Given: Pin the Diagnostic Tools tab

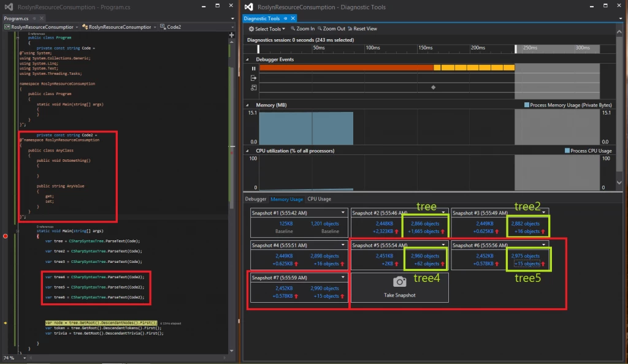Looking at the screenshot, I should pyautogui.click(x=286, y=18).
